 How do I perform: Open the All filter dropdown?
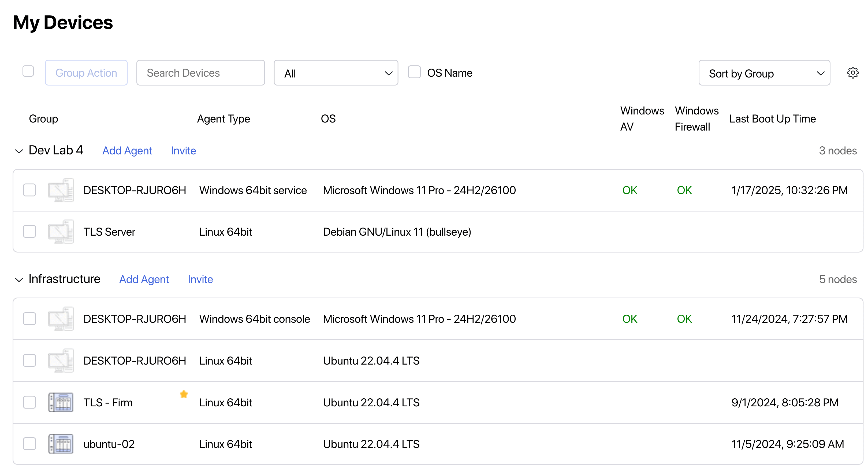[x=336, y=73]
